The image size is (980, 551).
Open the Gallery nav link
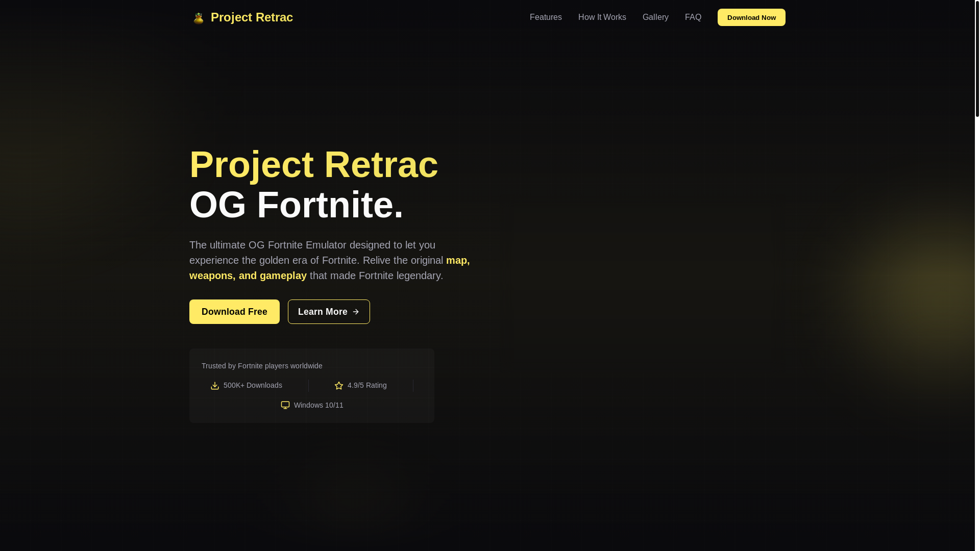click(655, 17)
